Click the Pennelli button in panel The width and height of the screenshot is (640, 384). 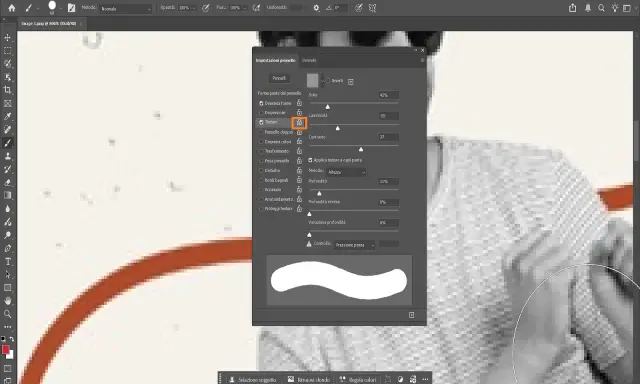point(279,78)
